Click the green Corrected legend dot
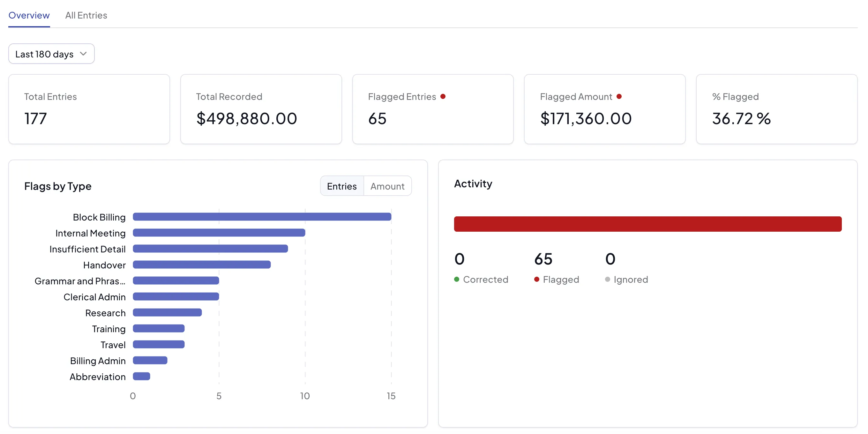868x434 pixels. point(457,279)
